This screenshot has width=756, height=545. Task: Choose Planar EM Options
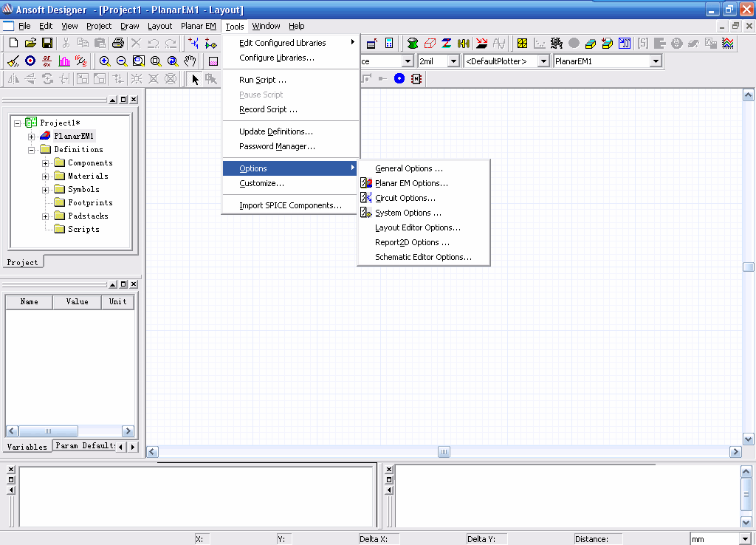(423, 183)
